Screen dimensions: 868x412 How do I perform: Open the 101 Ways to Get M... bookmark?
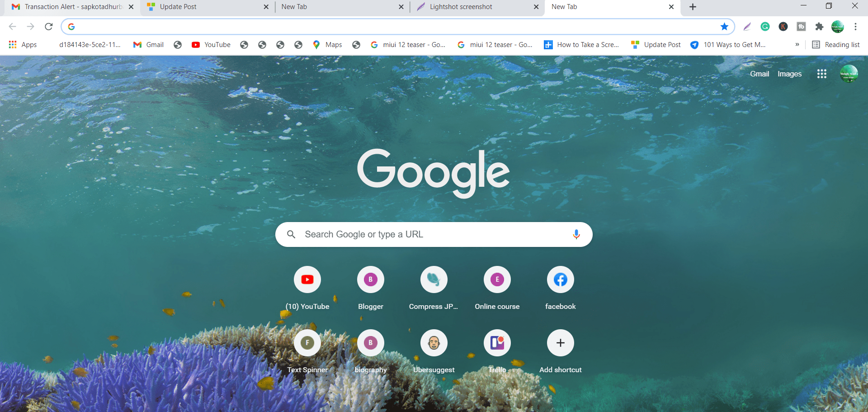pyautogui.click(x=728, y=45)
